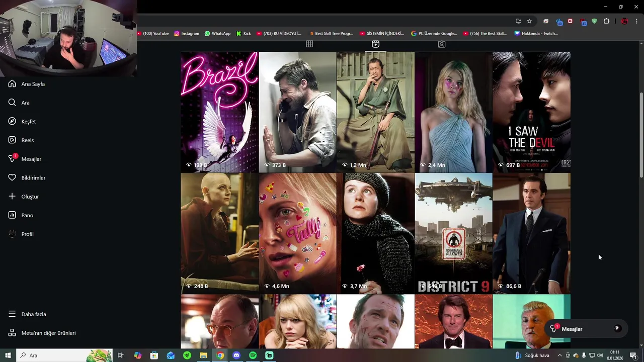This screenshot has height=362, width=644.
Task: Open the reel with 248 B views
Action: pyautogui.click(x=219, y=233)
